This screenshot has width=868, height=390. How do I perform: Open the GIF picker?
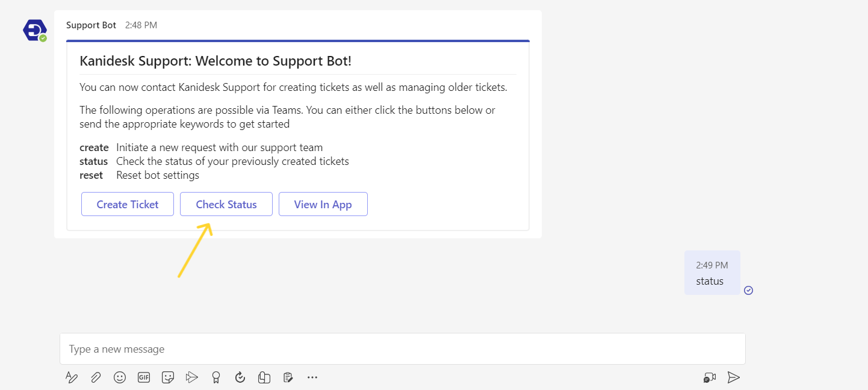143,377
